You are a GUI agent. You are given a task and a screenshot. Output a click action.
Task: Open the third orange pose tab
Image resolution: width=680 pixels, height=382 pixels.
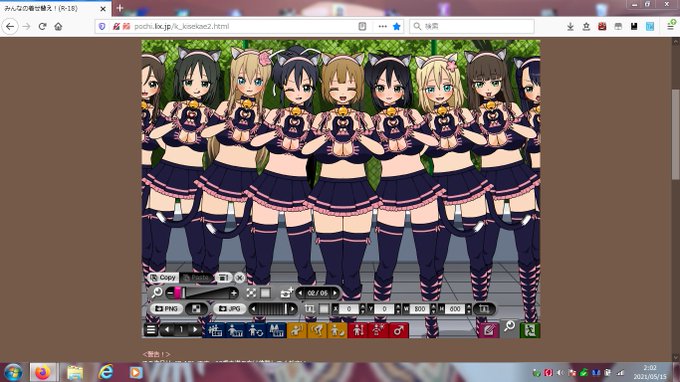338,330
